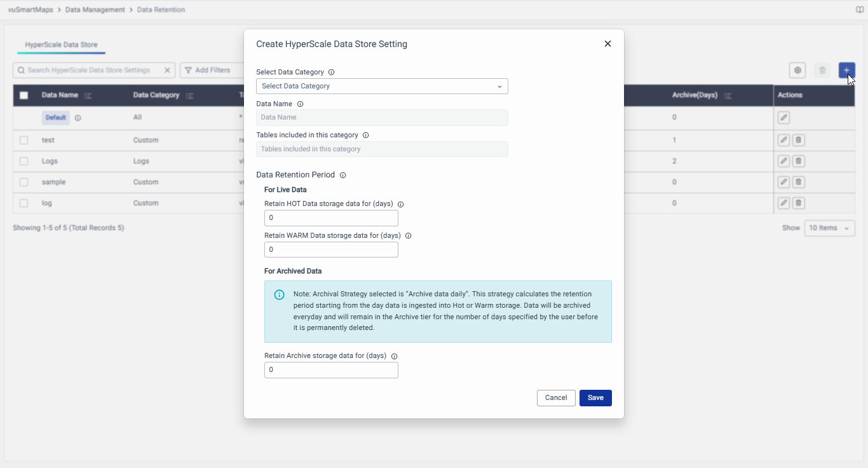
Task: Switch to the HyperScale Data Store tab
Action: [61, 45]
